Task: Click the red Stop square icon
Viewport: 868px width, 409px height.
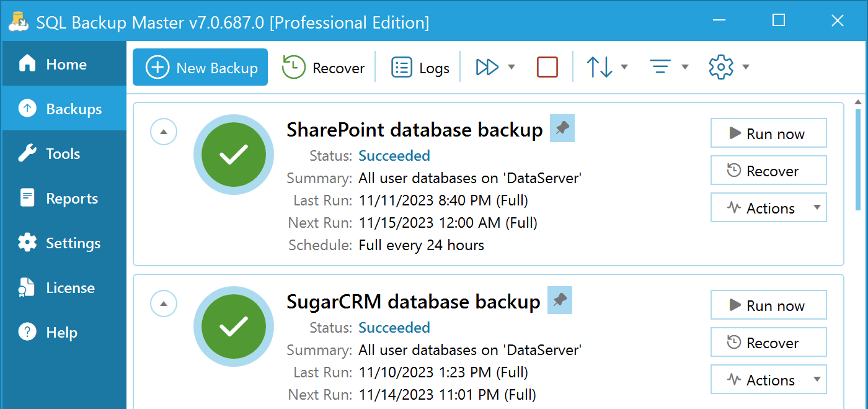Action: [x=547, y=67]
